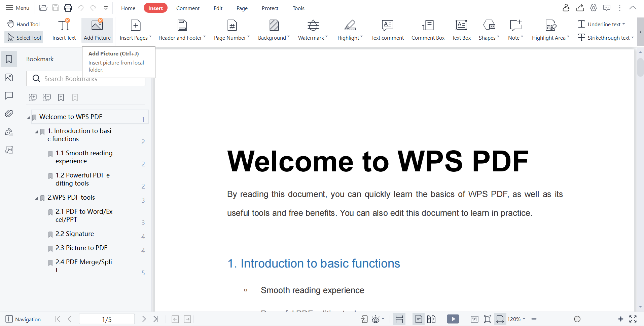Click Add Picture to insert an image
Viewport: 644px width, 326px height.
click(x=97, y=30)
